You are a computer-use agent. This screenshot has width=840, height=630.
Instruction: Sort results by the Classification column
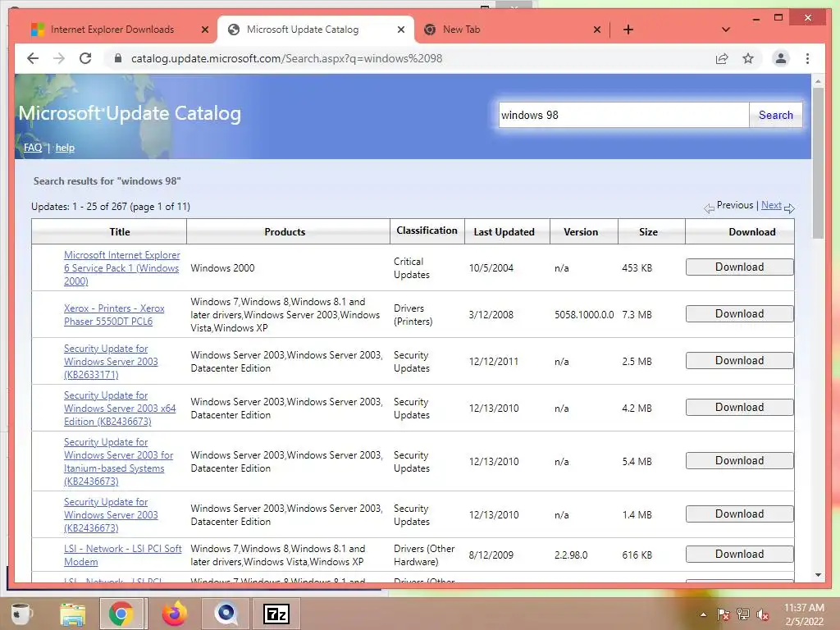(427, 231)
